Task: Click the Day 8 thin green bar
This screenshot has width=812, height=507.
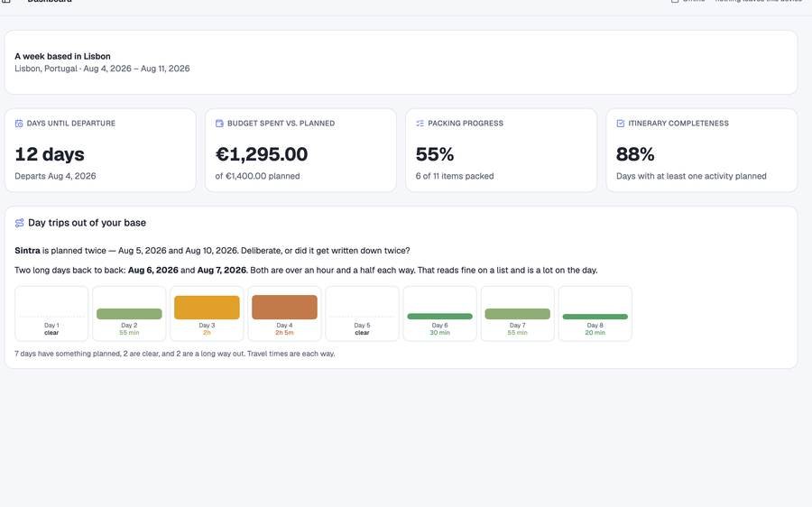Action: 595,317
